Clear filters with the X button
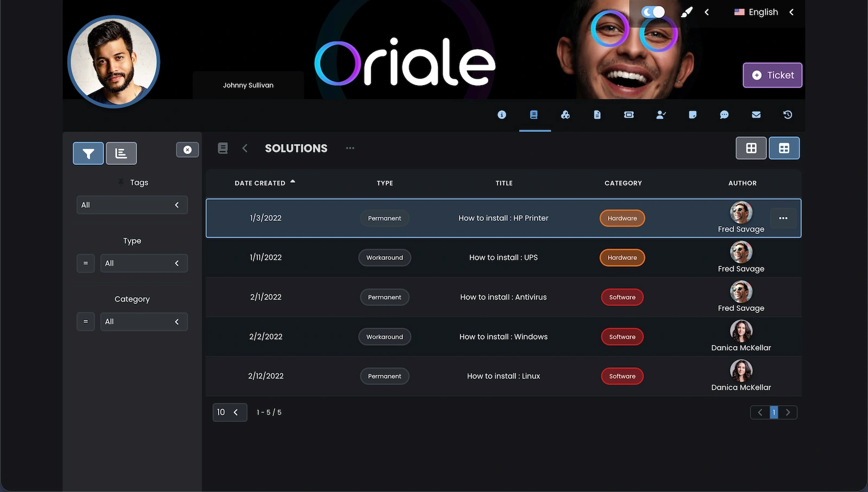The height and width of the screenshot is (492, 868). coord(187,150)
